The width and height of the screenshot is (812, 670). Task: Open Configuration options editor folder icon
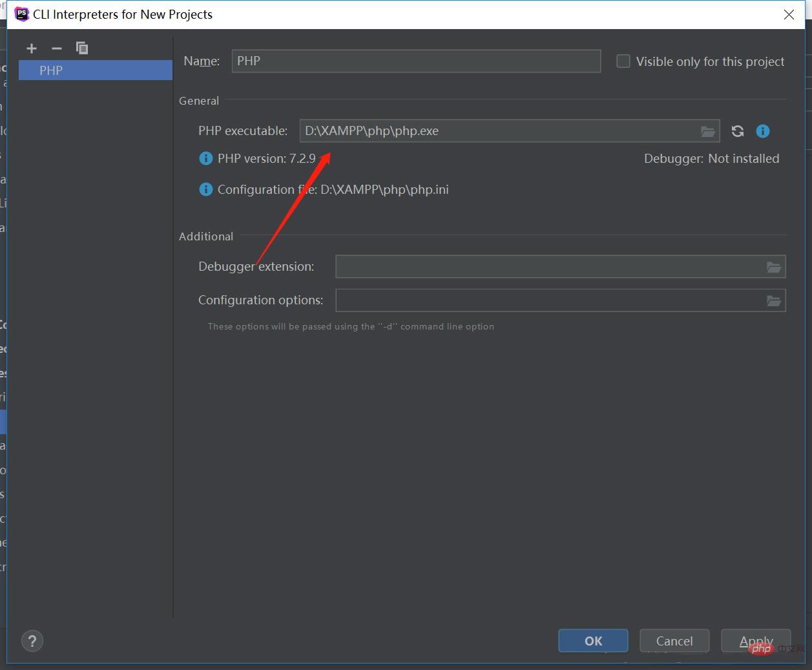pyautogui.click(x=774, y=300)
